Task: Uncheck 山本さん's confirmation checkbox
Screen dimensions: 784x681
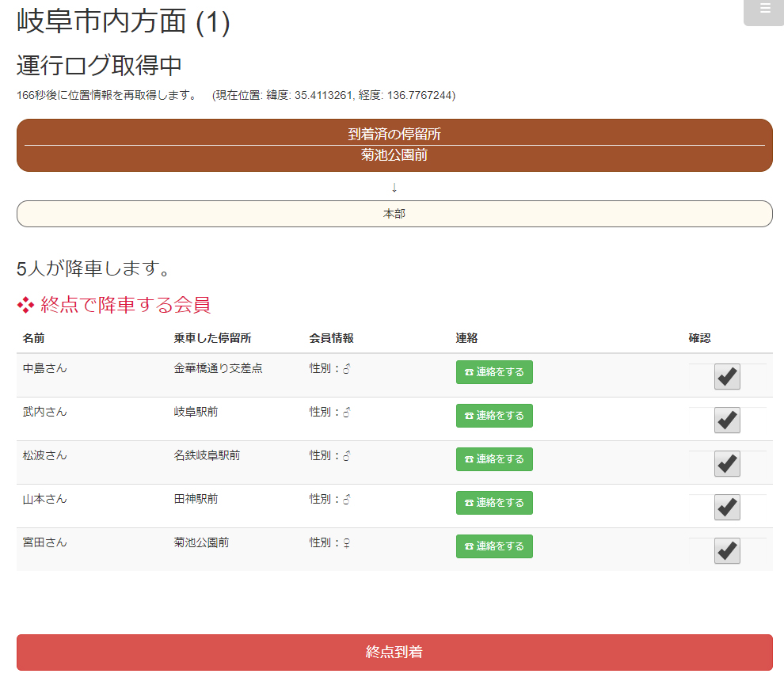Action: pos(727,508)
